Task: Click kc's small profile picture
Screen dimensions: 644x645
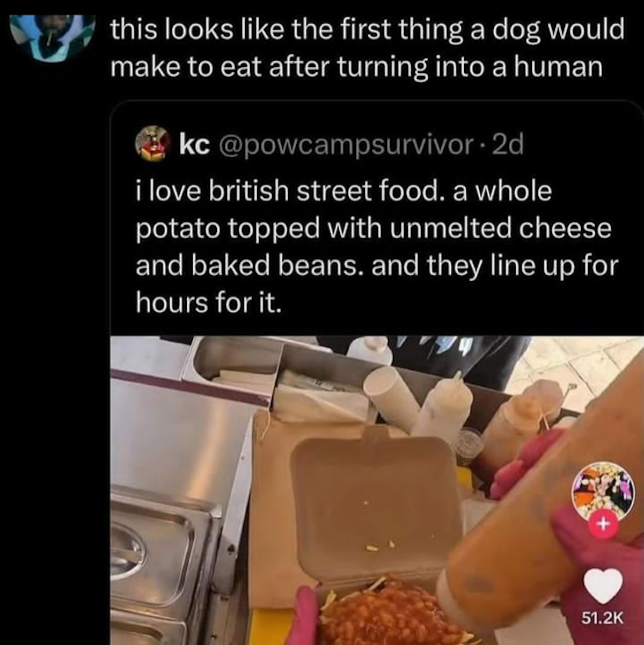Action: [x=153, y=145]
